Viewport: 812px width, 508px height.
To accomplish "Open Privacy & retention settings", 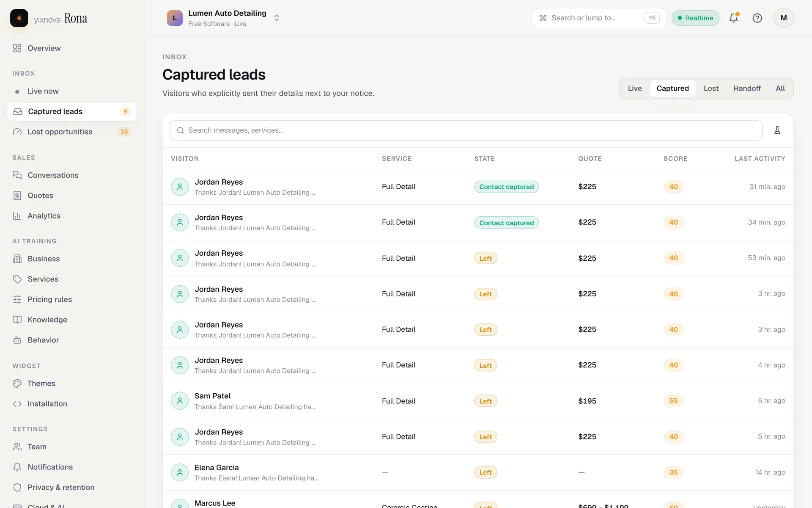I will tap(72, 487).
